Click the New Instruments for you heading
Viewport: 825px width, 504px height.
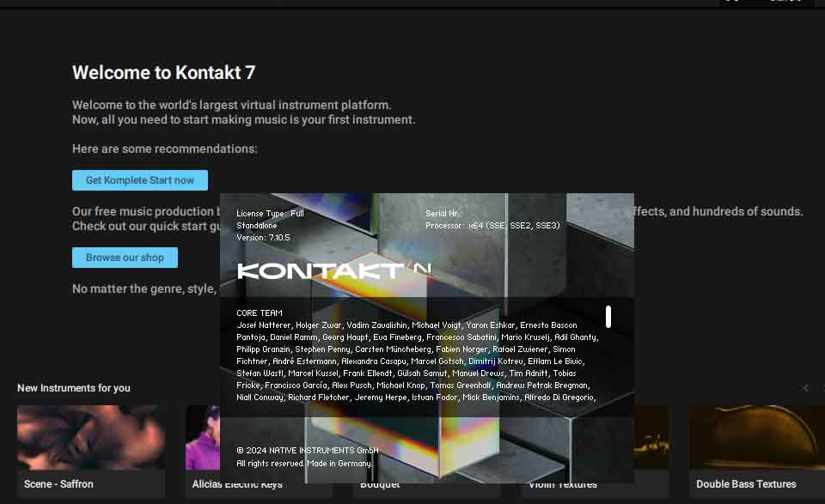click(x=74, y=388)
